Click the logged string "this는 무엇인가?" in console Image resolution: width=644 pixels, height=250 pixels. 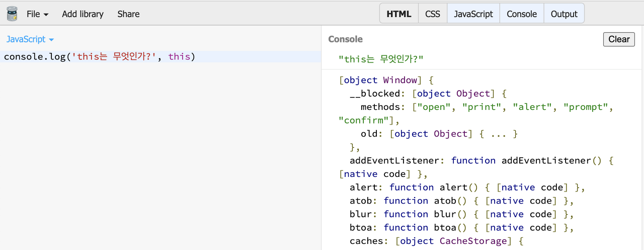pyautogui.click(x=381, y=59)
